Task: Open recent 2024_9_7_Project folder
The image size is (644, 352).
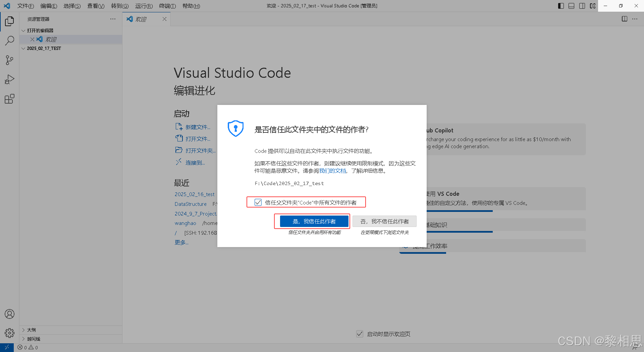Action: point(196,214)
